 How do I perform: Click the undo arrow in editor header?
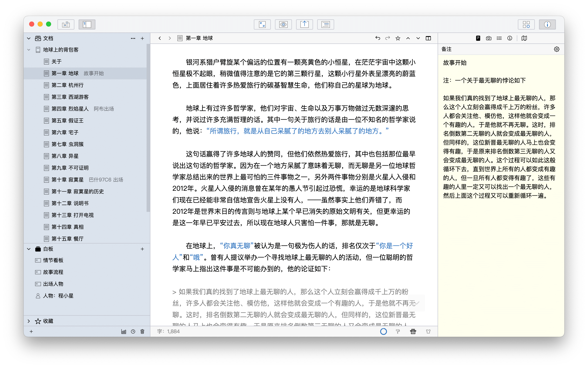tap(378, 38)
